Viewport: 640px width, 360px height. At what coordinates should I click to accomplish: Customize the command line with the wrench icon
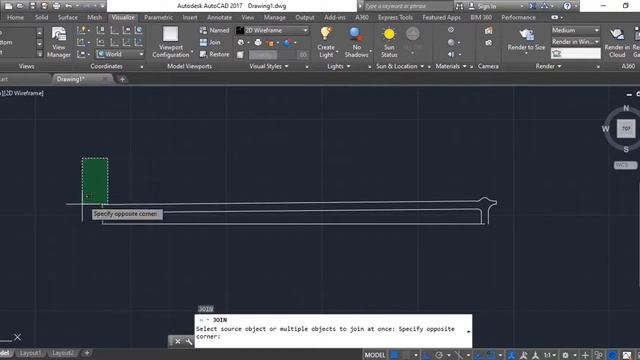[x=189, y=341]
